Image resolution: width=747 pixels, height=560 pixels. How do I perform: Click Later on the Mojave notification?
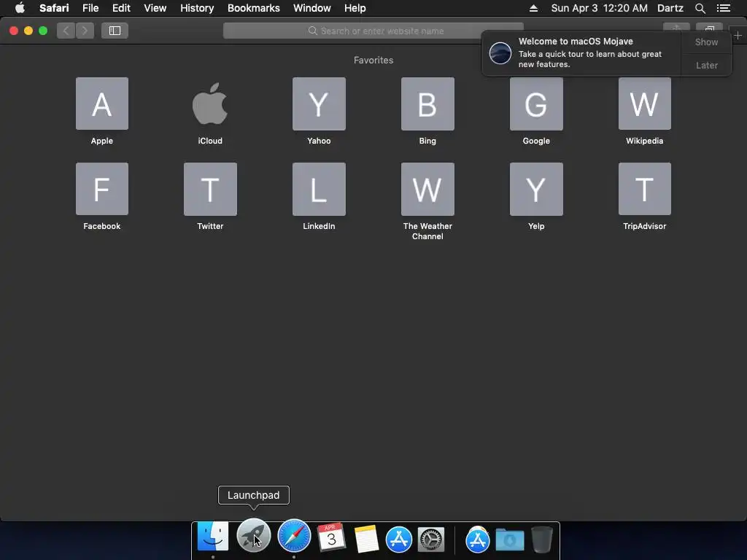point(706,65)
